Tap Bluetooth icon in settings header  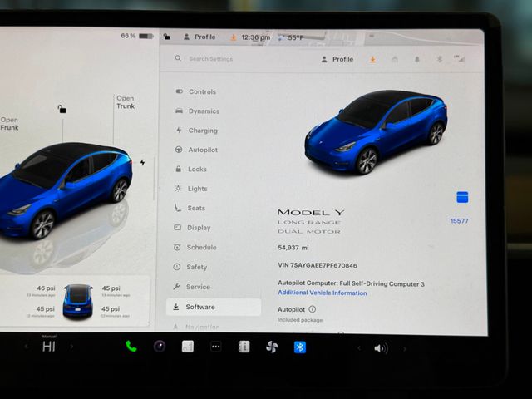[440, 60]
